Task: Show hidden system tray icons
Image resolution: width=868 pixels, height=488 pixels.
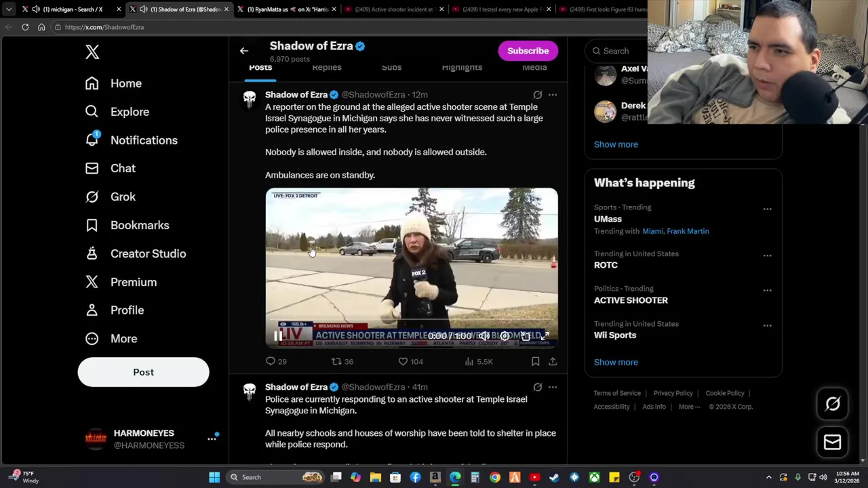Action: pyautogui.click(x=768, y=477)
